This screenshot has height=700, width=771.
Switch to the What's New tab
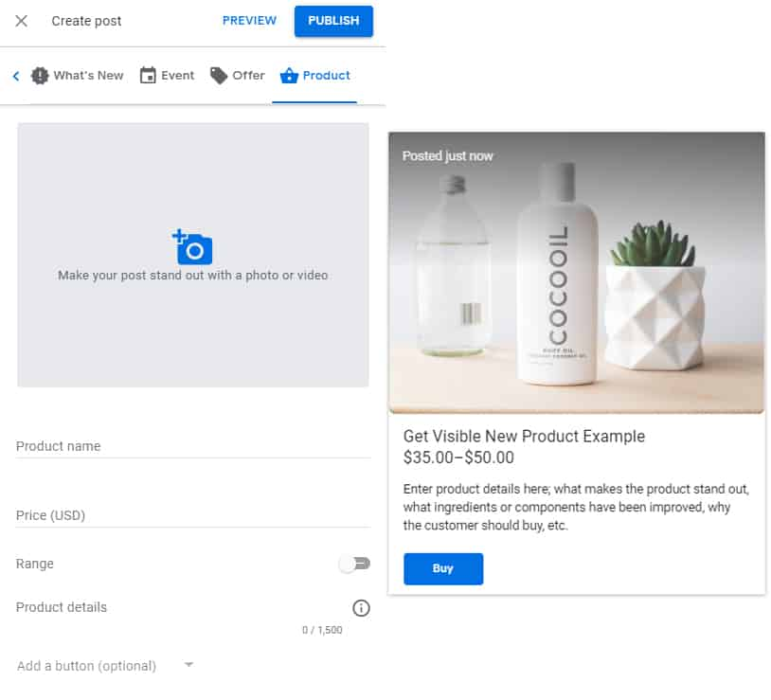(78, 76)
